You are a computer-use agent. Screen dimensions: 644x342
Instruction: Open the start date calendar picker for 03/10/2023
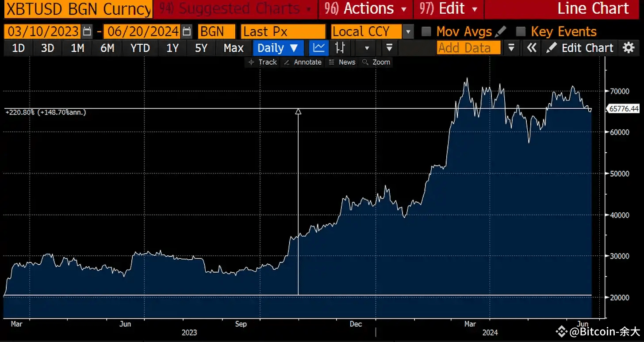pyautogui.click(x=87, y=32)
